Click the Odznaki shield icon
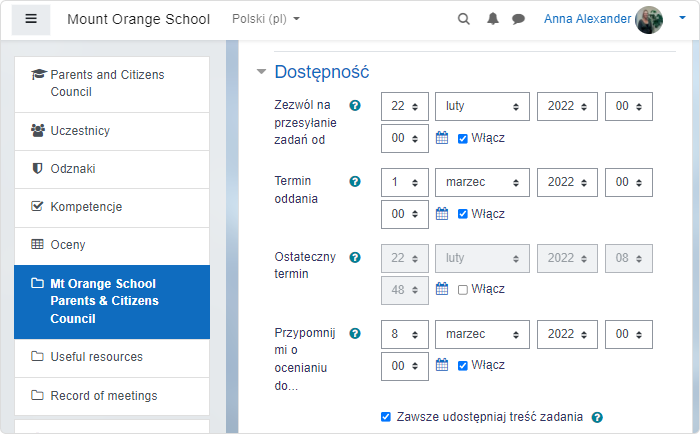The width and height of the screenshot is (700, 434). coord(38,168)
